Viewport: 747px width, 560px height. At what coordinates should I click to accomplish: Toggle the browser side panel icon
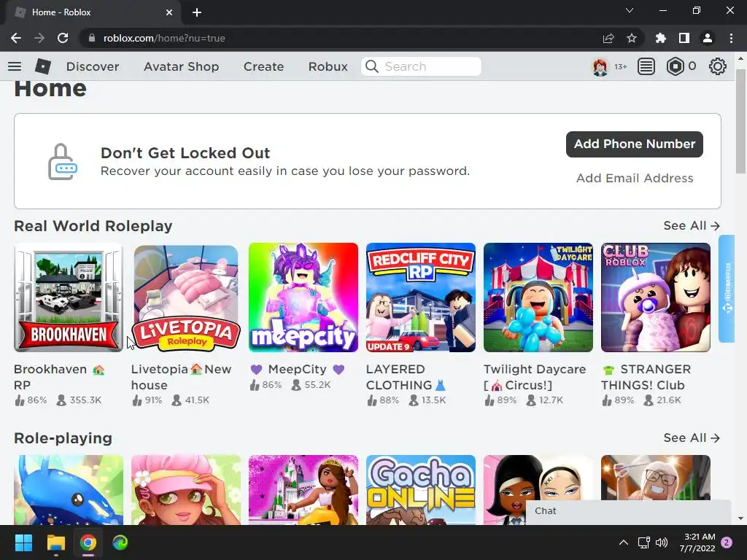pyautogui.click(x=684, y=38)
